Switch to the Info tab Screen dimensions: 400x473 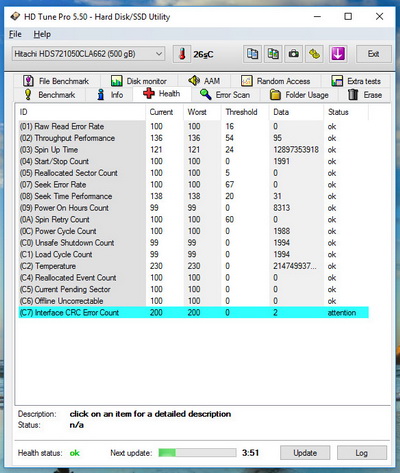(x=110, y=95)
